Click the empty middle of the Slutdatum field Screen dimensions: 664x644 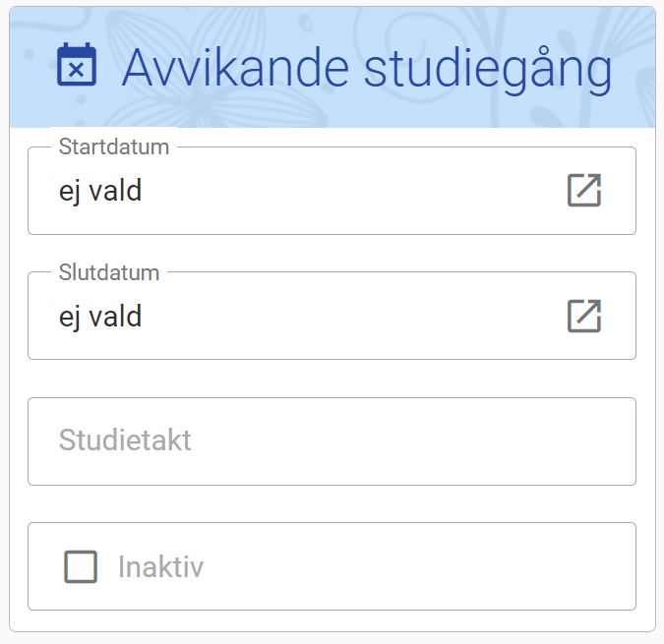click(x=344, y=317)
